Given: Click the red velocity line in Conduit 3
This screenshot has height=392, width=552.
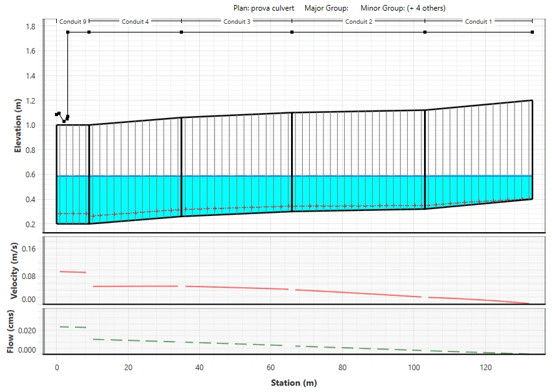Looking at the screenshot, I should tap(237, 287).
